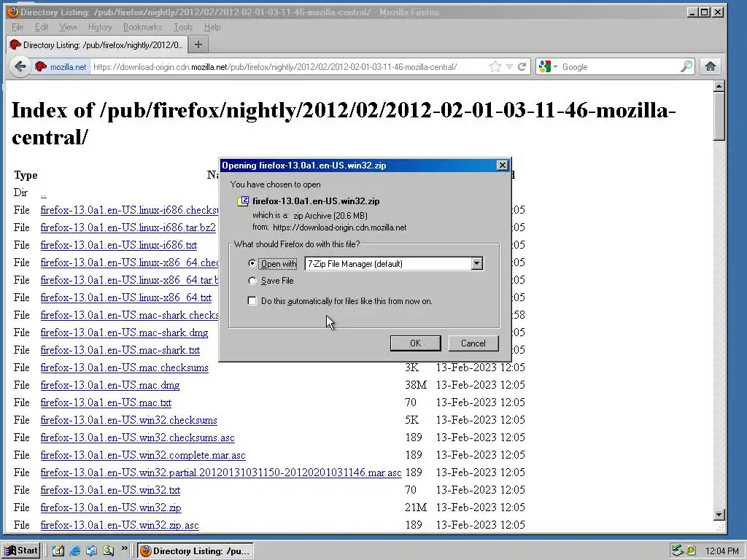Click the Google search input field
The height and width of the screenshot is (560, 747).
point(619,66)
